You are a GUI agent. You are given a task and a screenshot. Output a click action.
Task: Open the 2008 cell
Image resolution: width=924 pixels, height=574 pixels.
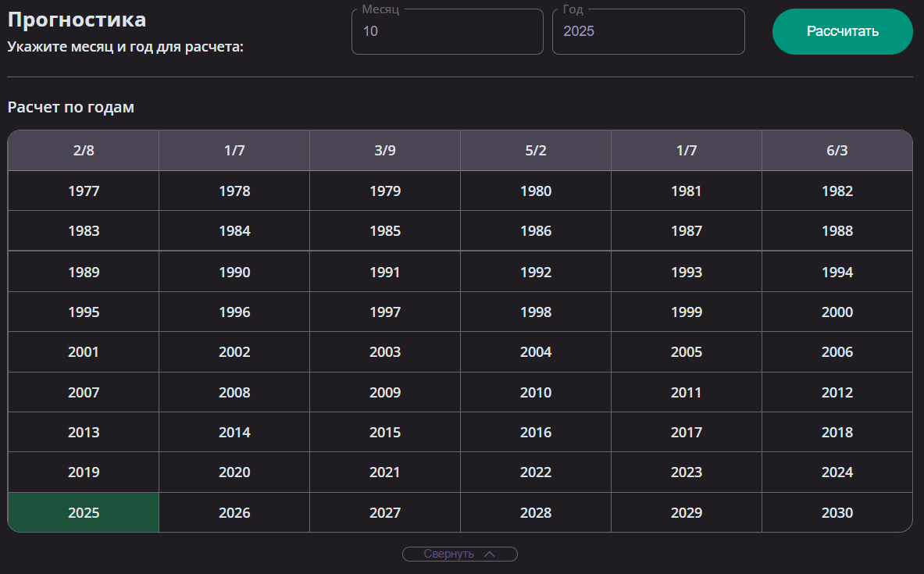click(x=234, y=392)
